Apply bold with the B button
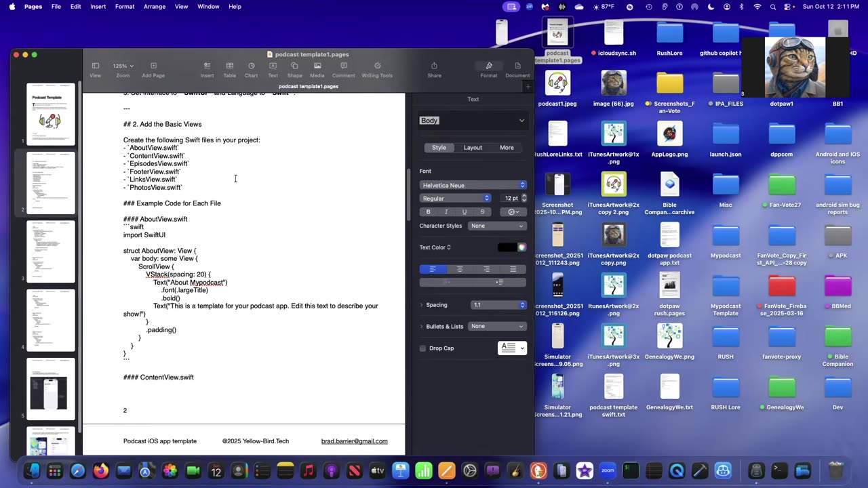The height and width of the screenshot is (488, 868). pos(428,211)
